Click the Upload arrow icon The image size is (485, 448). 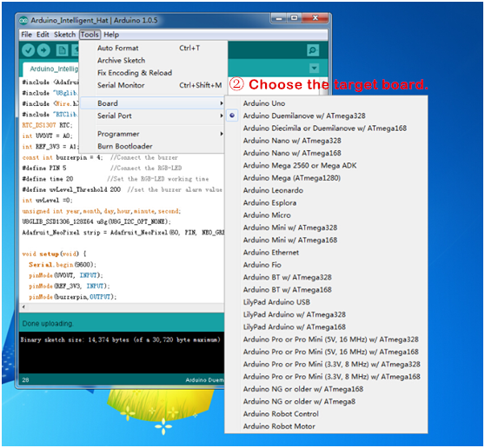point(43,50)
